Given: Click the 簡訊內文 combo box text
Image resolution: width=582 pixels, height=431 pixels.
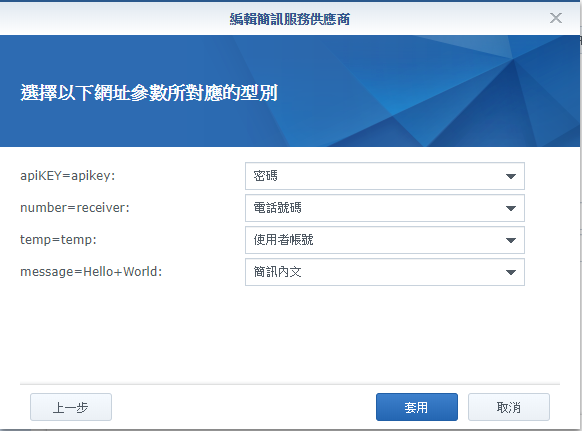Looking at the screenshot, I should tap(277, 272).
